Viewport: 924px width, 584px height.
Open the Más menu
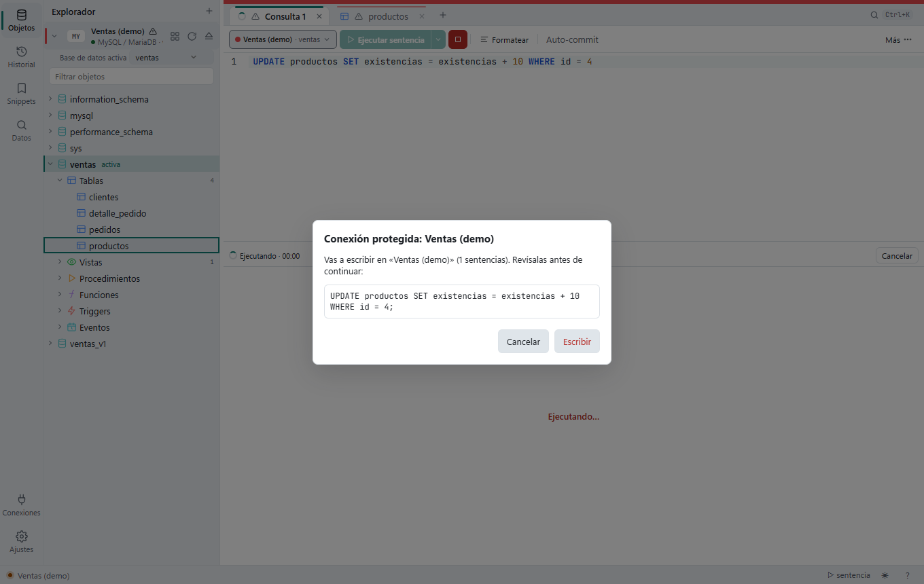point(898,39)
